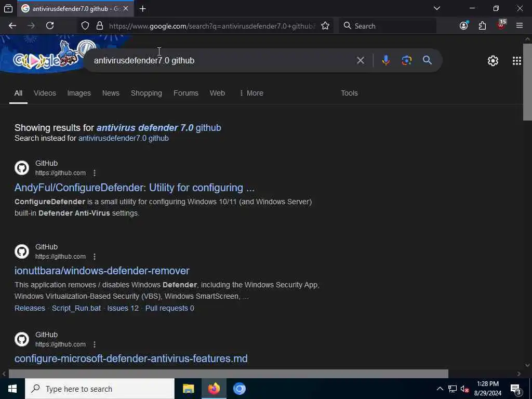Open the search Tools button
Viewport: 532px width, 399px height.
pos(349,93)
